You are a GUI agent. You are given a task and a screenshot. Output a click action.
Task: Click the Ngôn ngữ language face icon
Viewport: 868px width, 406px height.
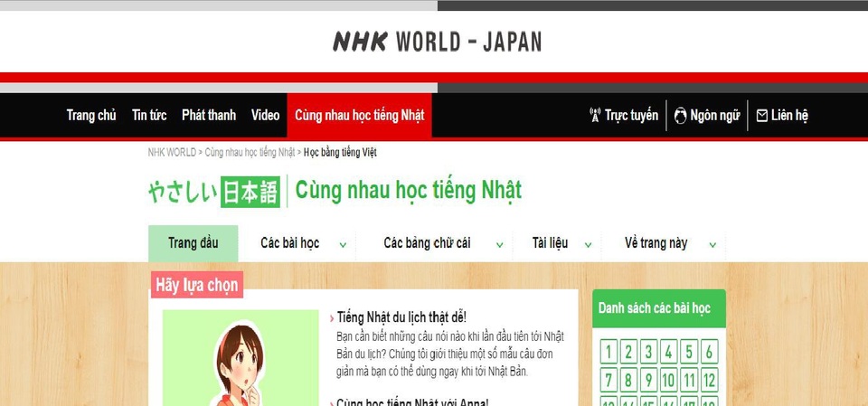(x=680, y=115)
